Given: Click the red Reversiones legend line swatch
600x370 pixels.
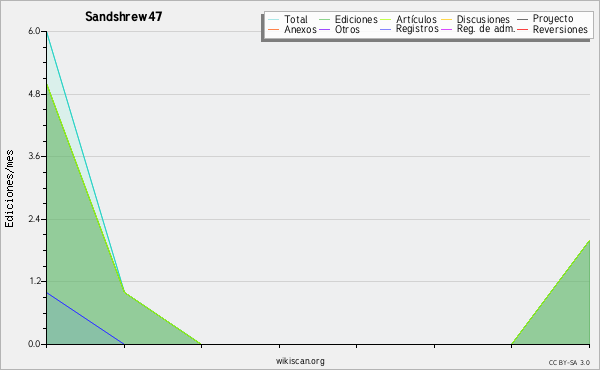Looking at the screenshot, I should pos(522,29).
